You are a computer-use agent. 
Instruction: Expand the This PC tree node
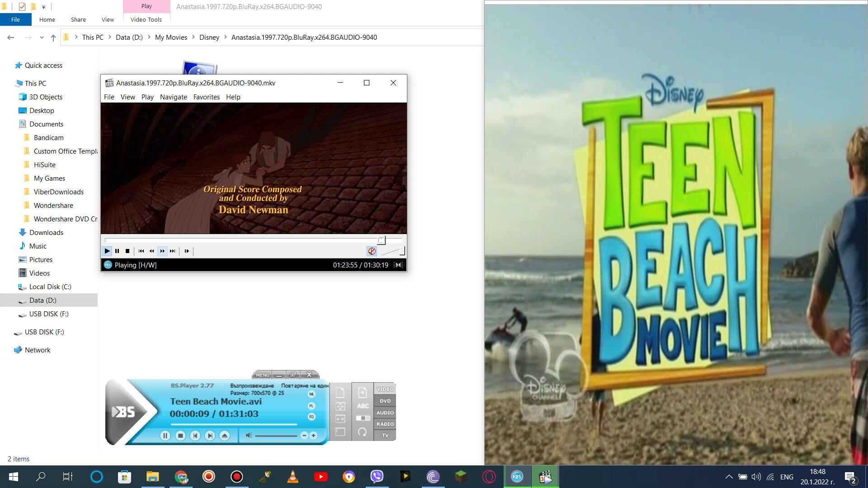[10, 84]
